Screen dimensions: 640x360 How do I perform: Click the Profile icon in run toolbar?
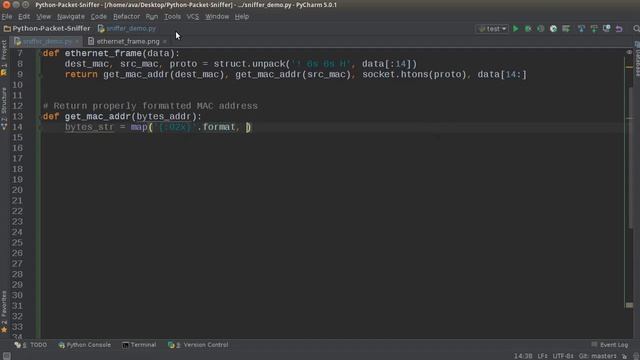tap(553, 29)
